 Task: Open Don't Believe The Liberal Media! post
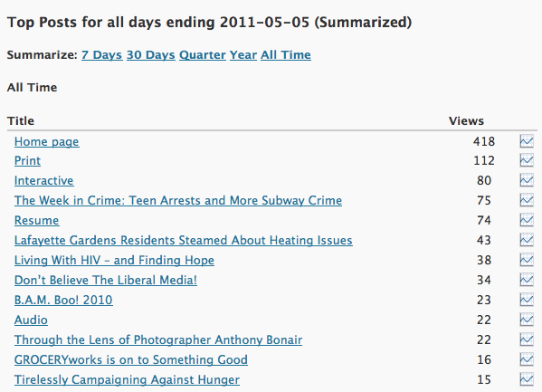pos(106,281)
